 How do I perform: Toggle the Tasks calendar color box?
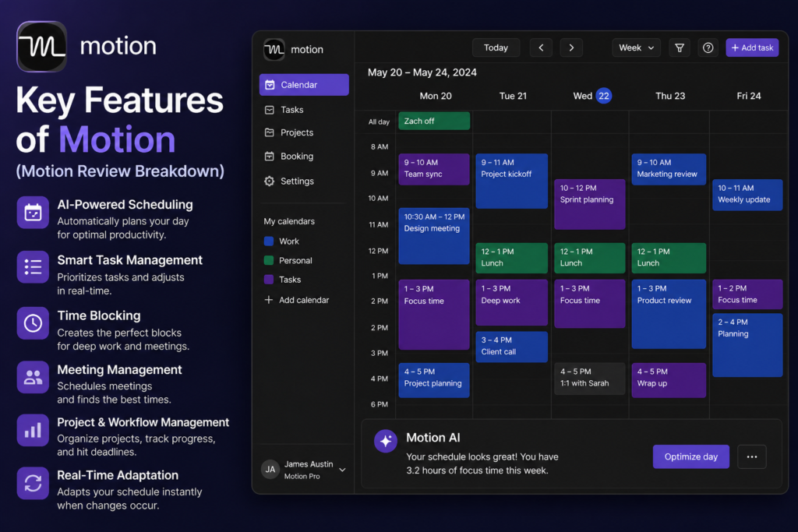pos(269,280)
